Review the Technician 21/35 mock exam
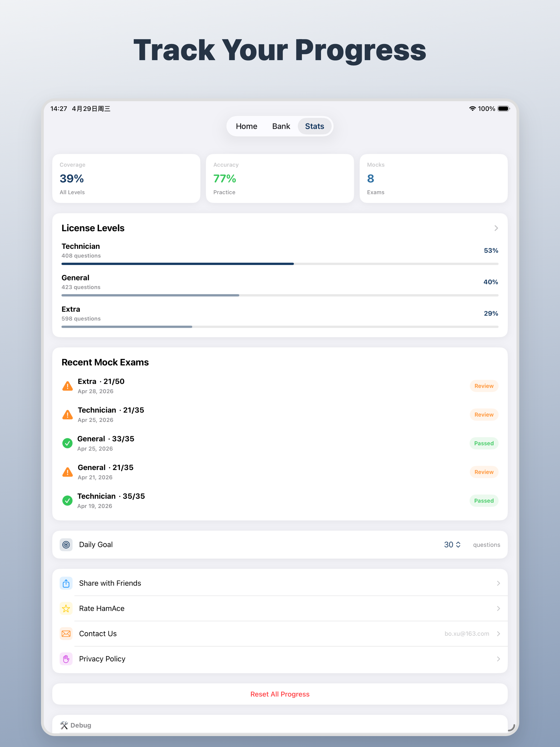 484,415
